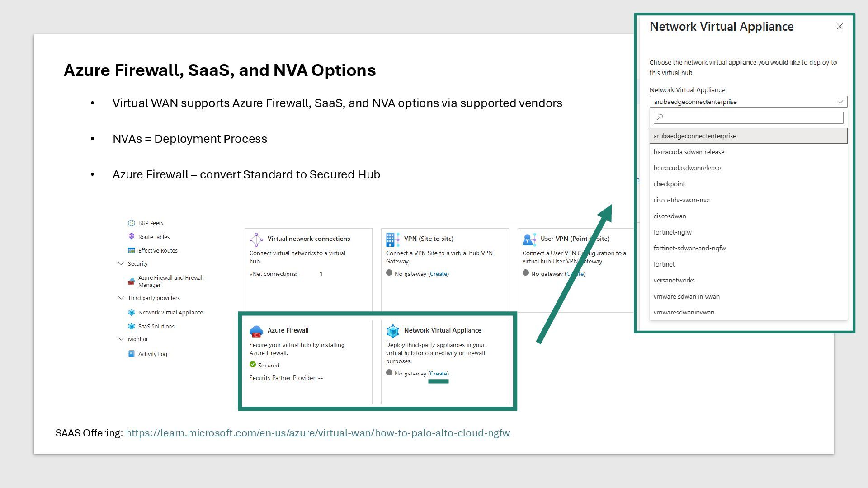The image size is (868, 488).
Task: Click the Azure Firewall Manager brick icon
Action: point(131,282)
